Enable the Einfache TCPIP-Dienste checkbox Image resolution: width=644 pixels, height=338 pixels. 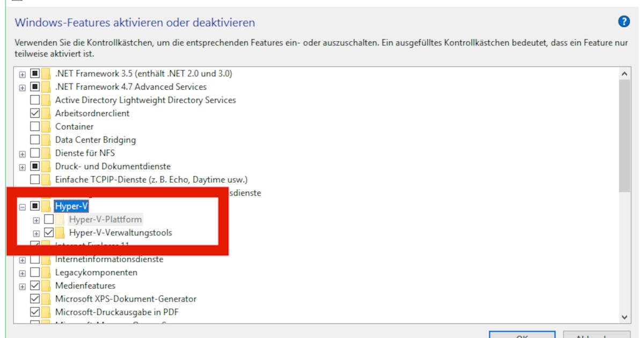pos(35,179)
